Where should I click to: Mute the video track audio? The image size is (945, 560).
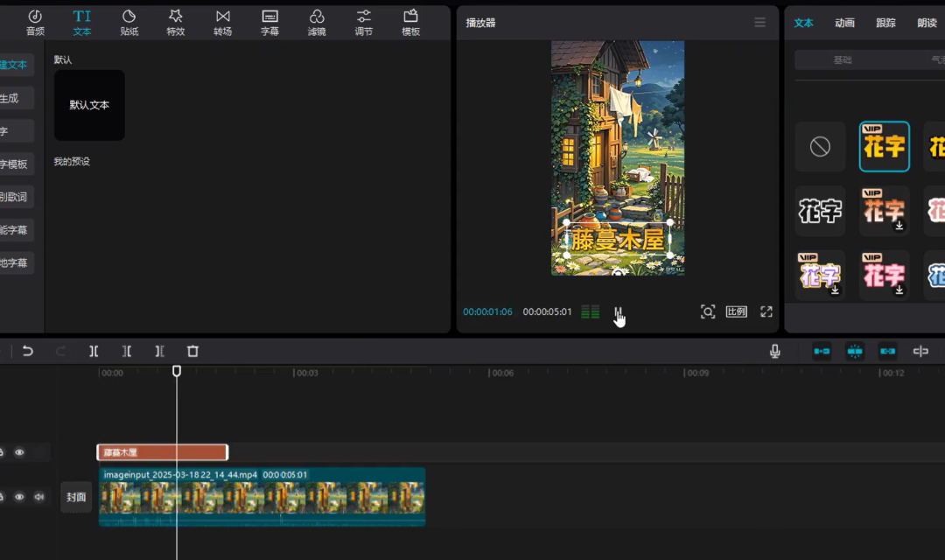coord(38,497)
